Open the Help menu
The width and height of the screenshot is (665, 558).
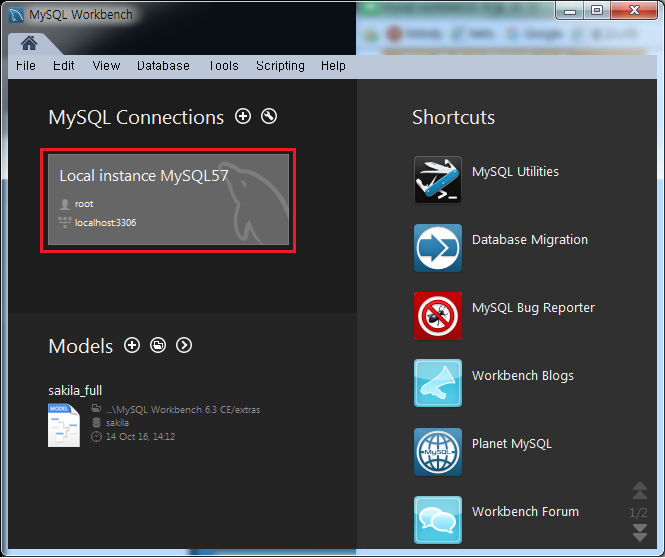[333, 66]
